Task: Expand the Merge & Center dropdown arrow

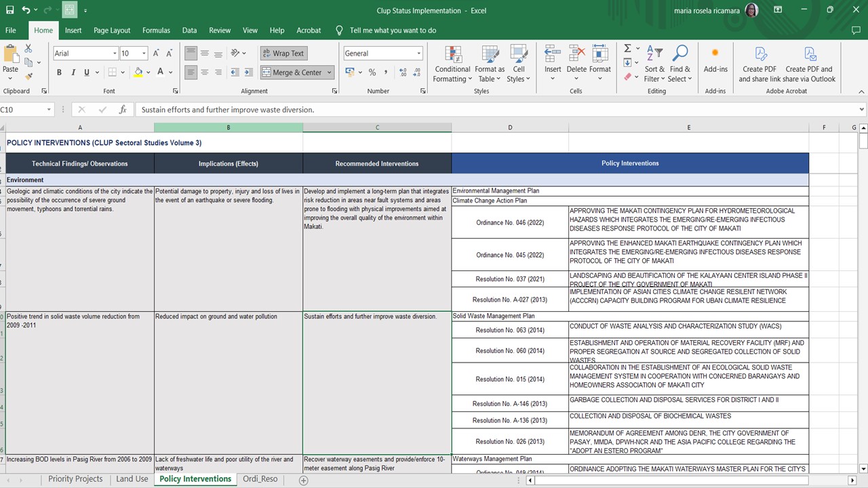Action: pos(330,73)
